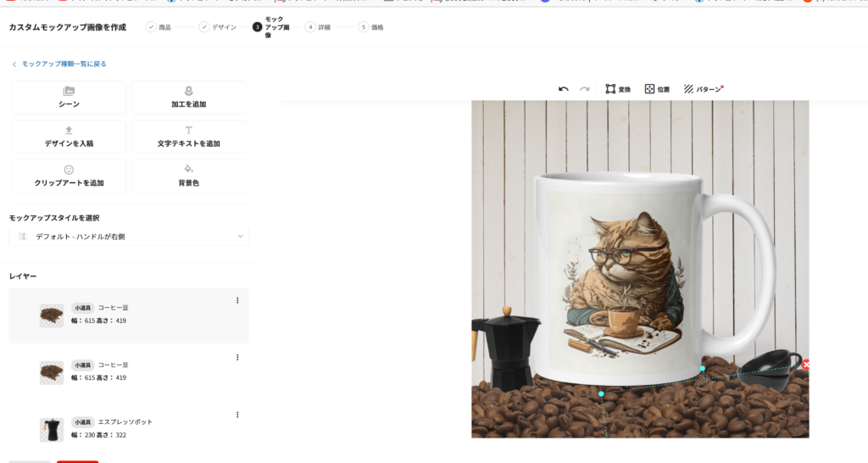Screen dimensions: 868x463
Task: Open クリップアートを追加 clipart option
Action: pyautogui.click(x=69, y=176)
